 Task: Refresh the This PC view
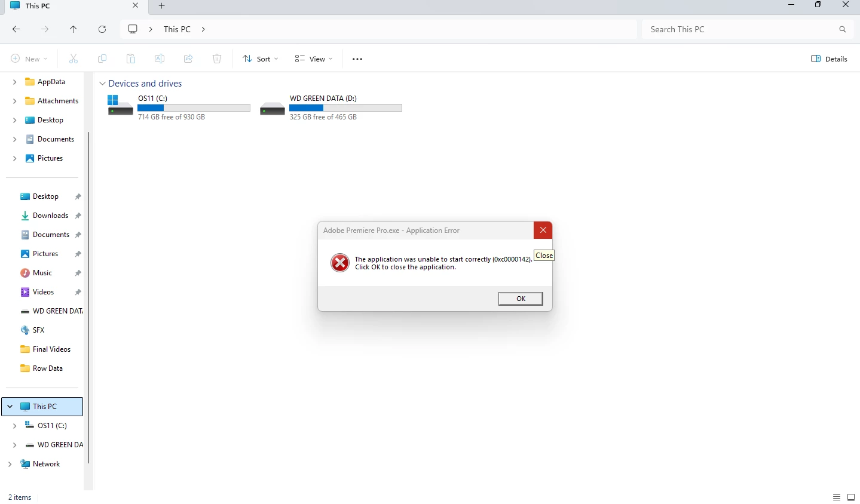coord(102,29)
